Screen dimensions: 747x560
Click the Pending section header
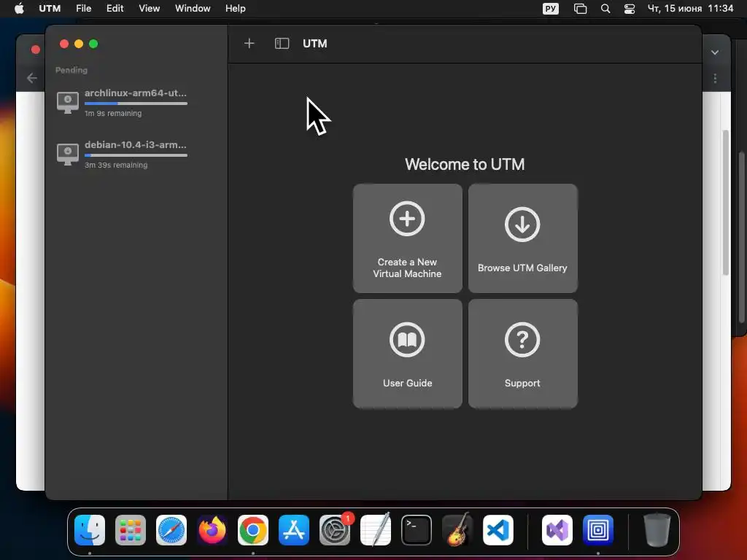pos(71,70)
